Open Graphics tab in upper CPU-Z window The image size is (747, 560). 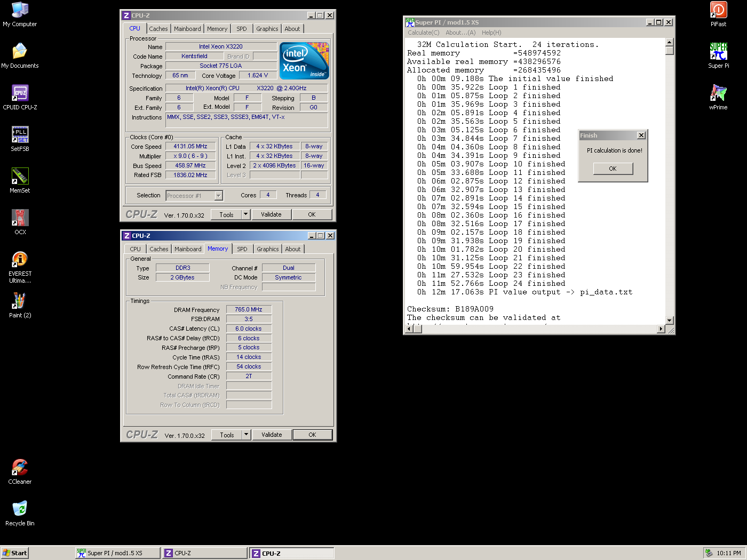coord(267,29)
